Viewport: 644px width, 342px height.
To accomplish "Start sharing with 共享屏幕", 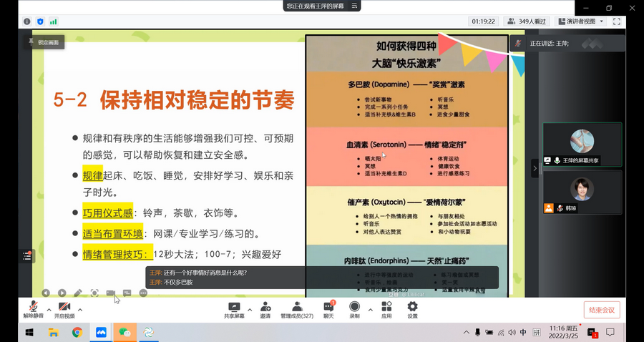I will 234,310.
